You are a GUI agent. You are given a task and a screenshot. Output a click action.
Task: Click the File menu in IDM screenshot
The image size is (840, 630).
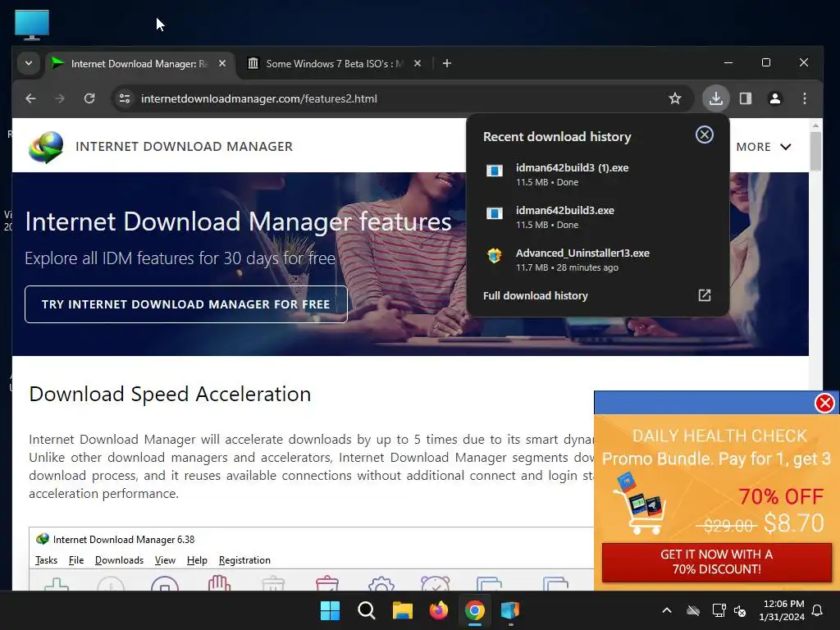76,559
